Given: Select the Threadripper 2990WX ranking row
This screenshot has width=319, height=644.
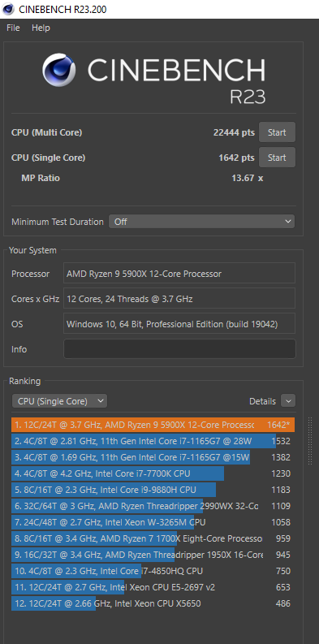Looking at the screenshot, I should pyautogui.click(x=153, y=506).
